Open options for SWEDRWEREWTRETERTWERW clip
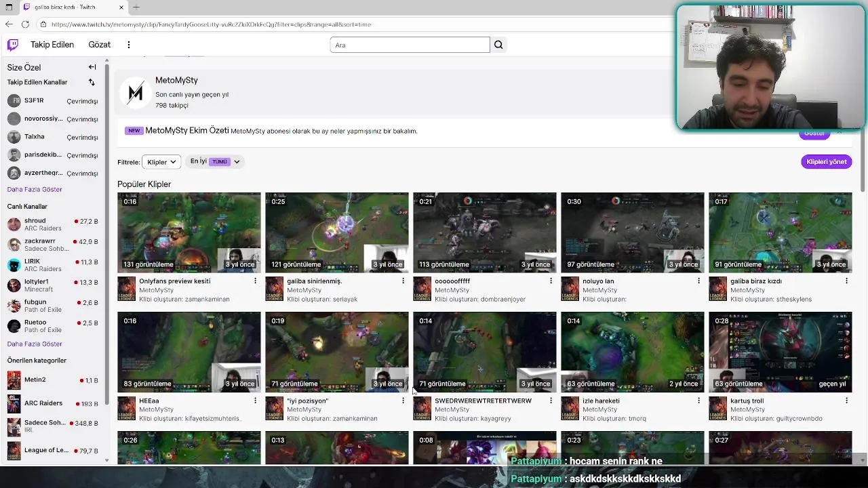 pyautogui.click(x=551, y=401)
